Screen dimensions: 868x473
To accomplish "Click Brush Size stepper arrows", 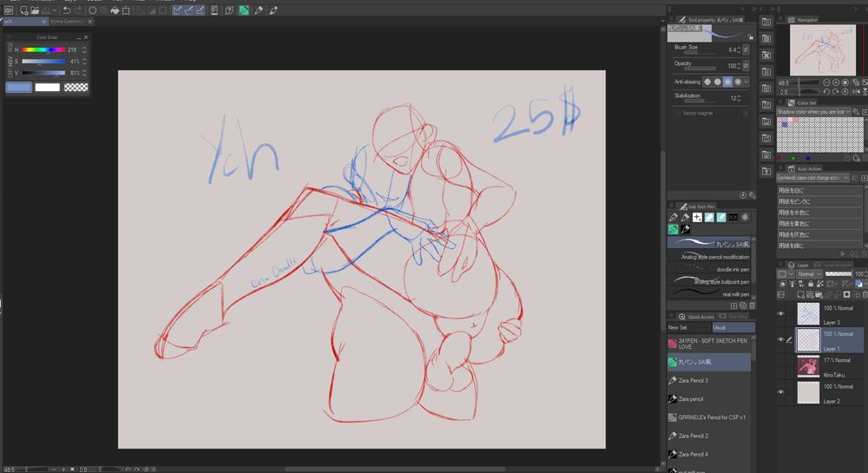I will click(x=739, y=49).
